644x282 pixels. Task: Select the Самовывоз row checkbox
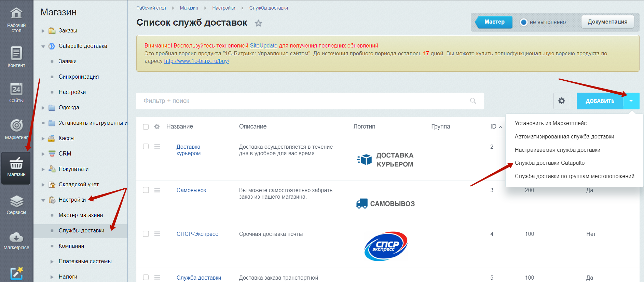[146, 190]
